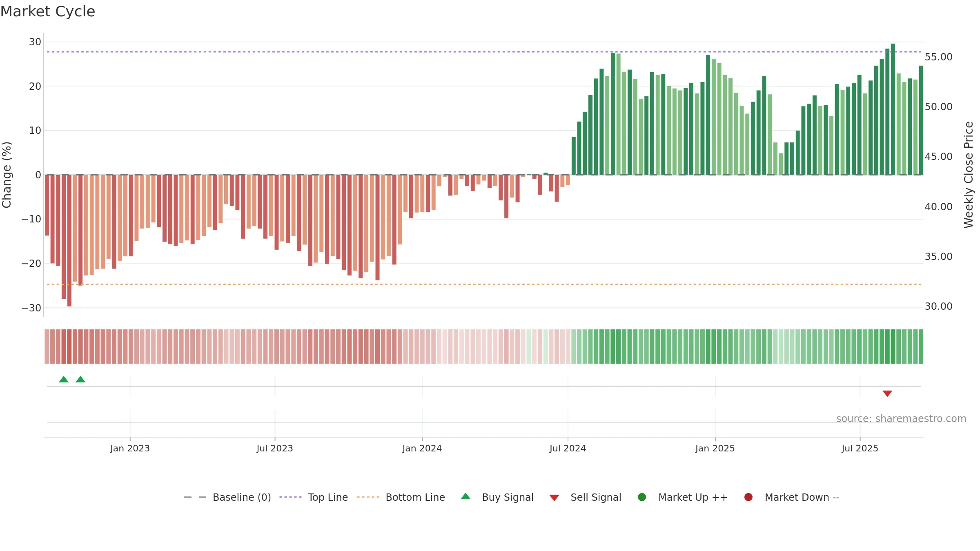
Task: Click the Jul 2025 axis label
Action: [860, 448]
